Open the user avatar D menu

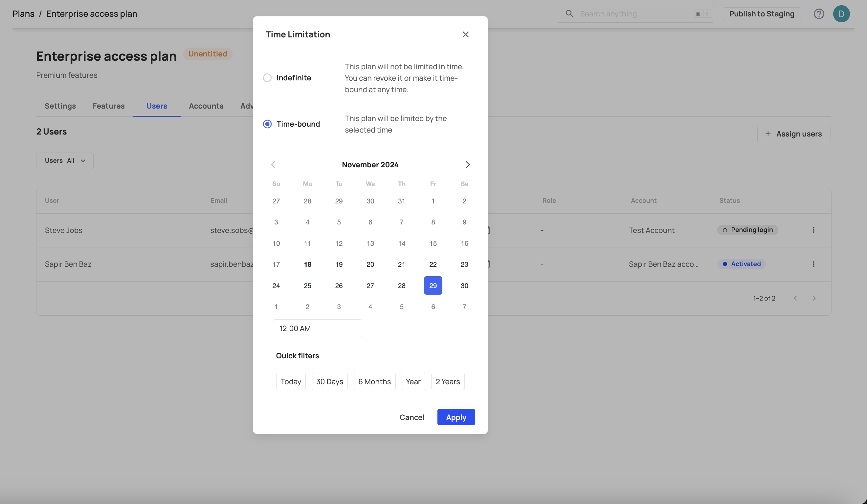841,14
